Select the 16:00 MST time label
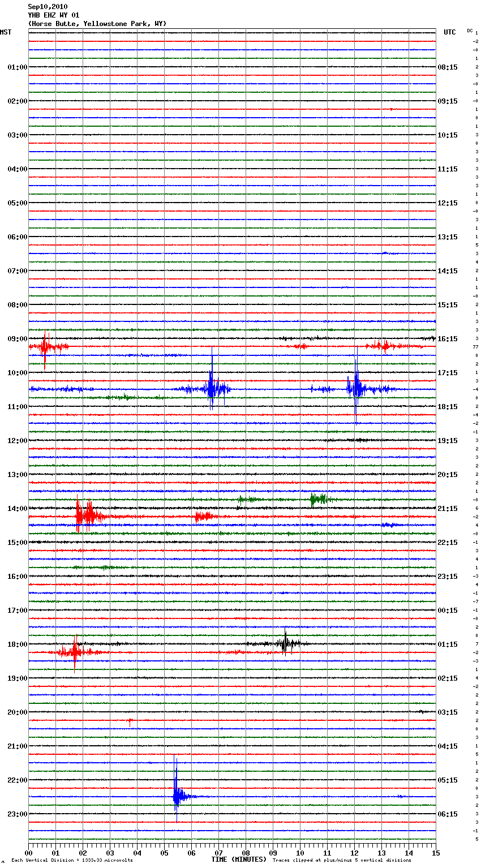481x868 pixels. [18, 577]
